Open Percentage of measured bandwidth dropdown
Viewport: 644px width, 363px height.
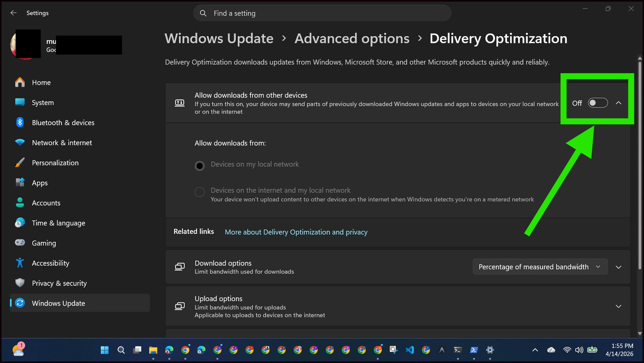point(540,267)
